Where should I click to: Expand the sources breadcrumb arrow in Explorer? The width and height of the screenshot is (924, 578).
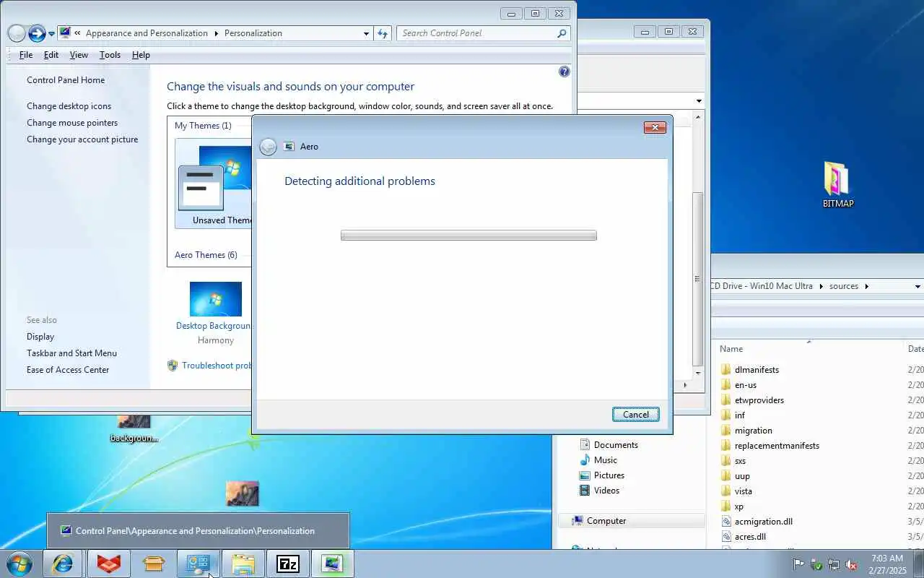867,286
